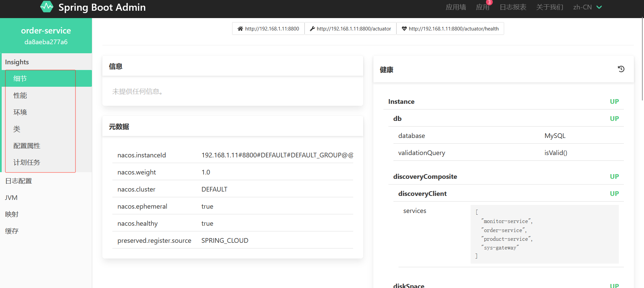Click the diskSpace health row
This screenshot has height=288, width=644.
click(506, 285)
